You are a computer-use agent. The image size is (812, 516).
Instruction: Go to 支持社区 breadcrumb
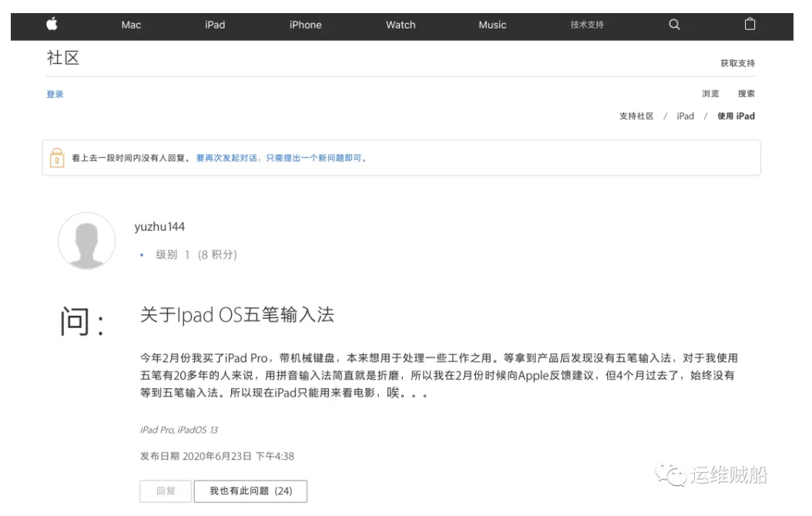point(636,116)
